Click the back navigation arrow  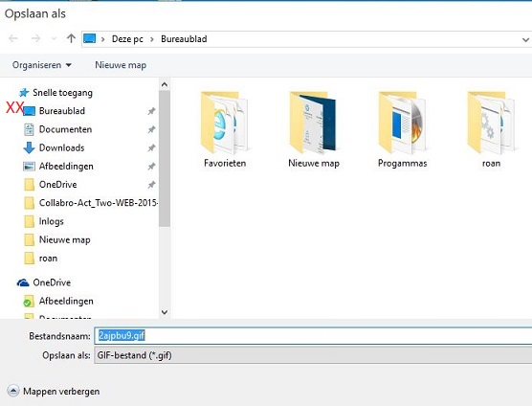[x=13, y=38]
